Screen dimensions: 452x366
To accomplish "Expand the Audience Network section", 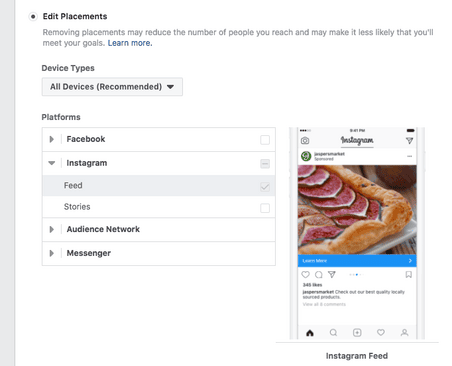I will pos(51,229).
